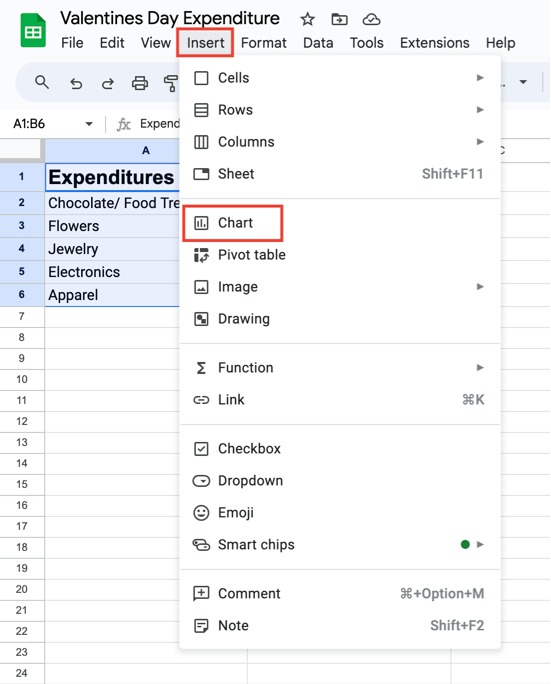Viewport: 551px width, 684px height.
Task: Select the Flowers cell
Action: tap(112, 226)
